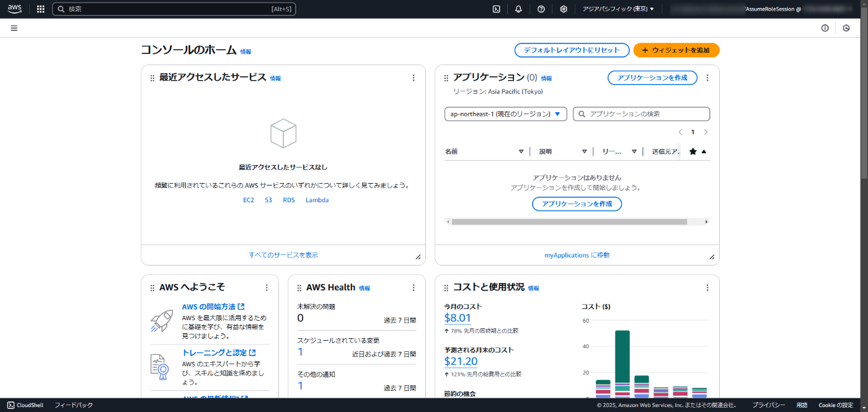Open the アジアパシフィック (東京) region dropdown
Image resolution: width=868 pixels, height=412 pixels.
tap(618, 9)
